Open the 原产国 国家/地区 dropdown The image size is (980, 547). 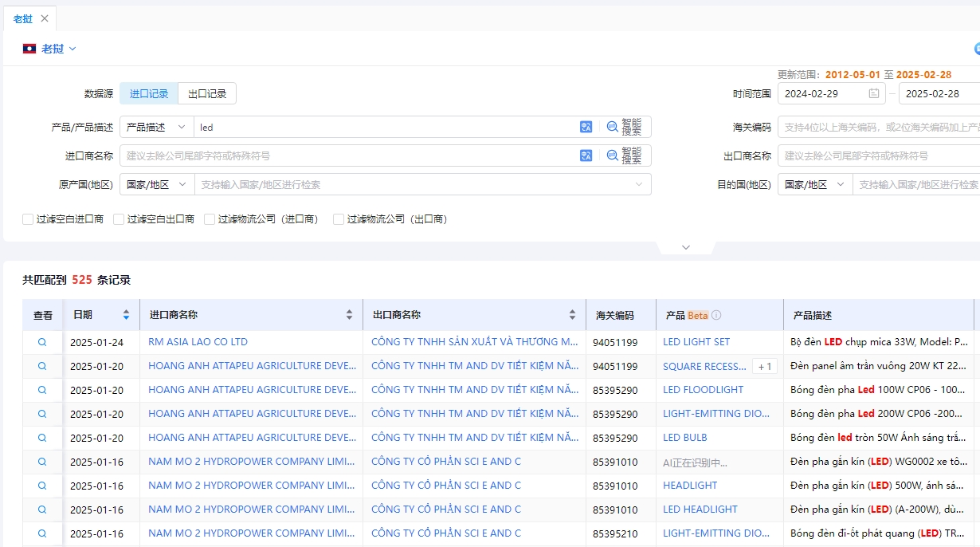(157, 184)
